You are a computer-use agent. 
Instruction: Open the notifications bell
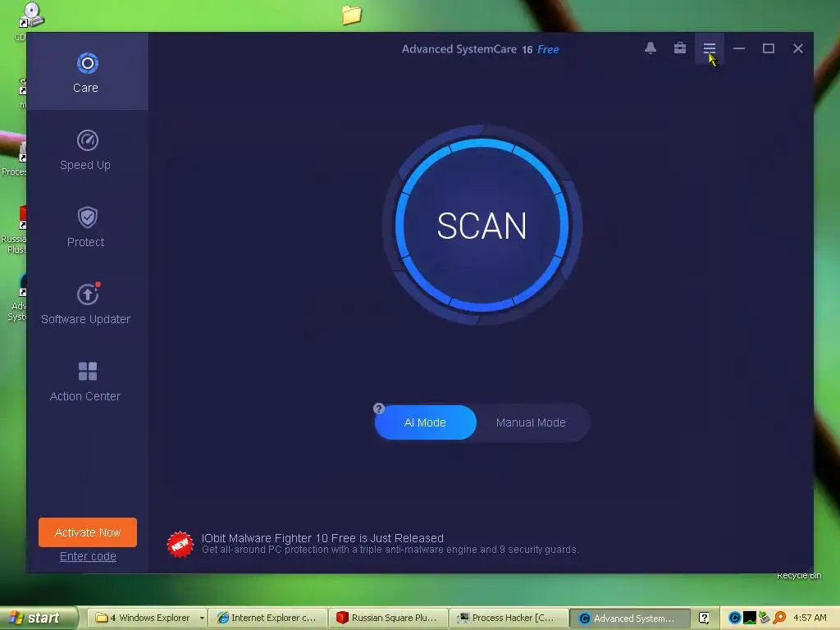click(x=651, y=48)
